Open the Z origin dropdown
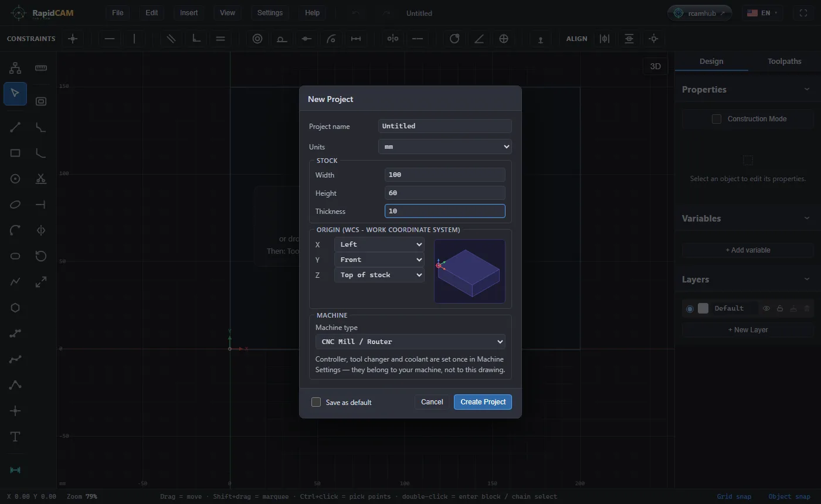The height and width of the screenshot is (504, 821). coord(379,275)
